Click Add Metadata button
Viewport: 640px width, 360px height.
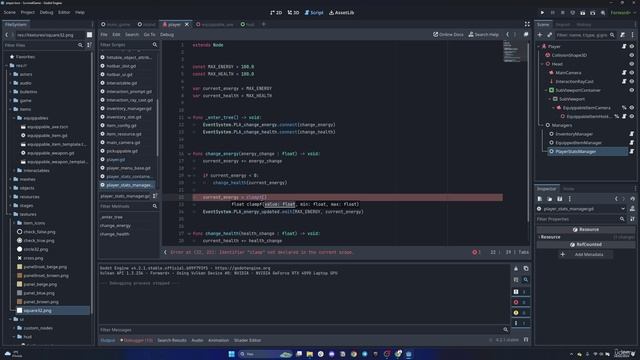click(x=585, y=254)
